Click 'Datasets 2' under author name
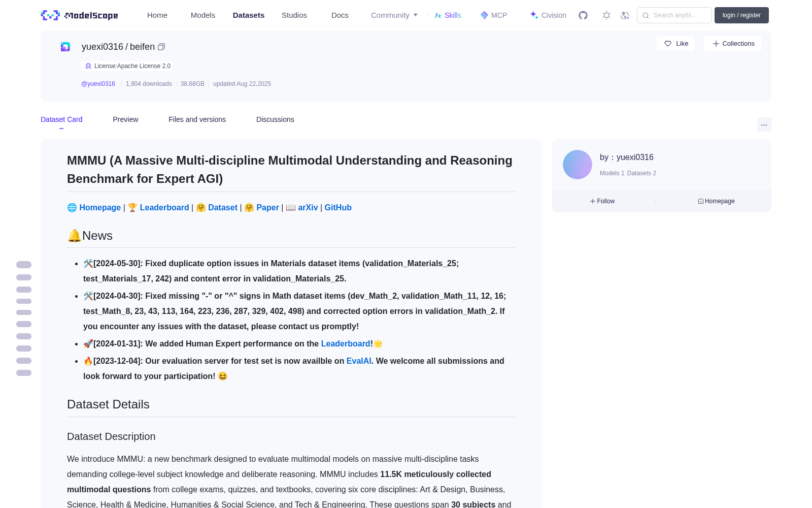This screenshot has width=812, height=508. pos(641,173)
